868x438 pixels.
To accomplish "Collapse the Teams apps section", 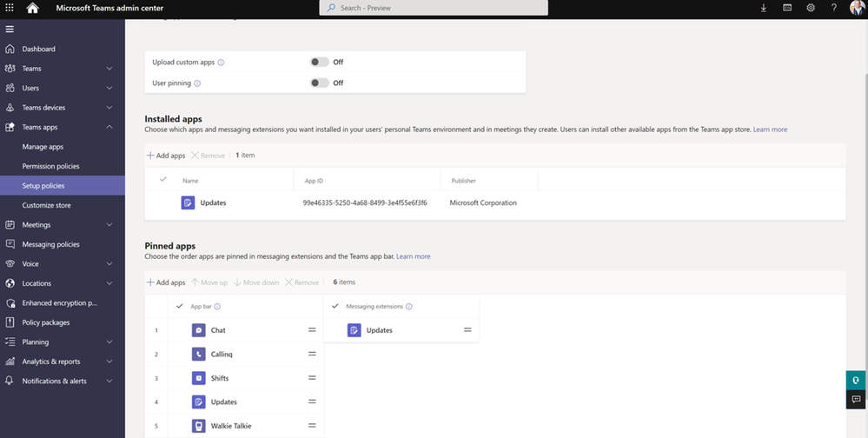I will (109, 127).
